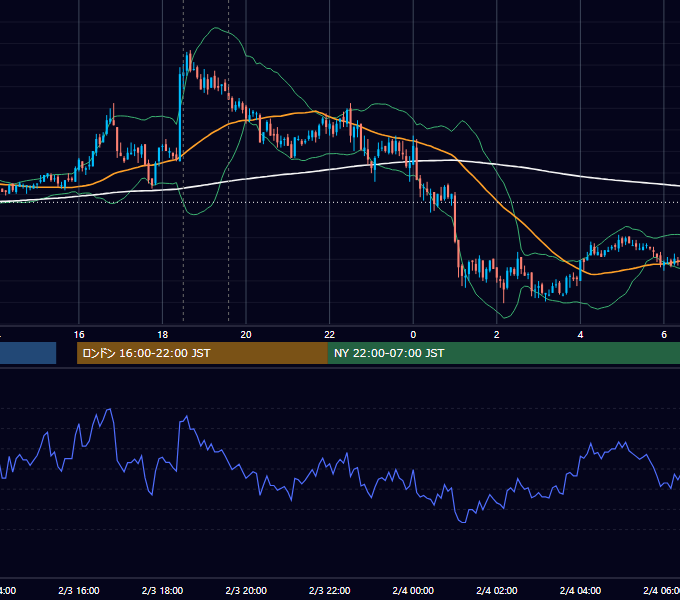This screenshot has width=680, height=600.
Task: Select the NY 22:00-07:00 JST session band
Action: tap(503, 353)
